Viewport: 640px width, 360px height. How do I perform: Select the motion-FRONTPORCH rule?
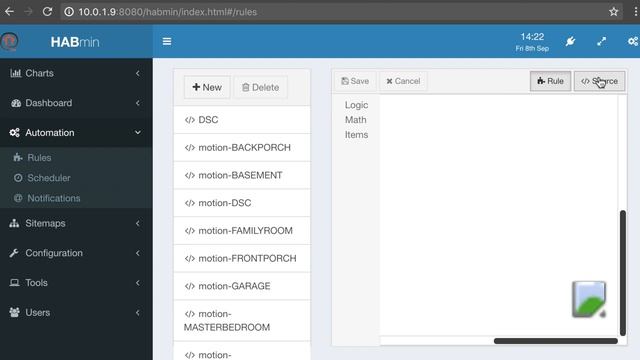[242, 258]
